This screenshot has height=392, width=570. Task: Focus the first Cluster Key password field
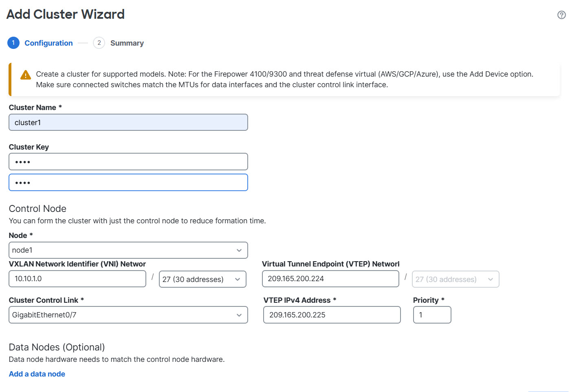point(128,161)
